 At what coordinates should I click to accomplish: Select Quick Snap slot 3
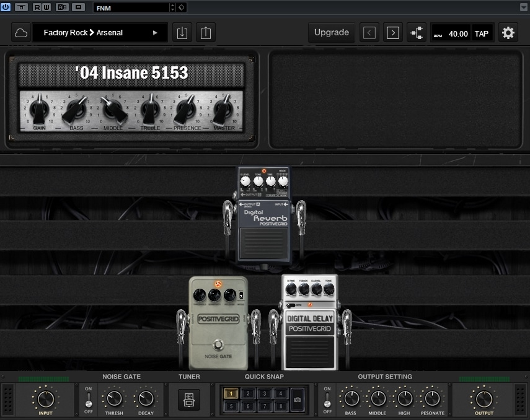(x=264, y=393)
